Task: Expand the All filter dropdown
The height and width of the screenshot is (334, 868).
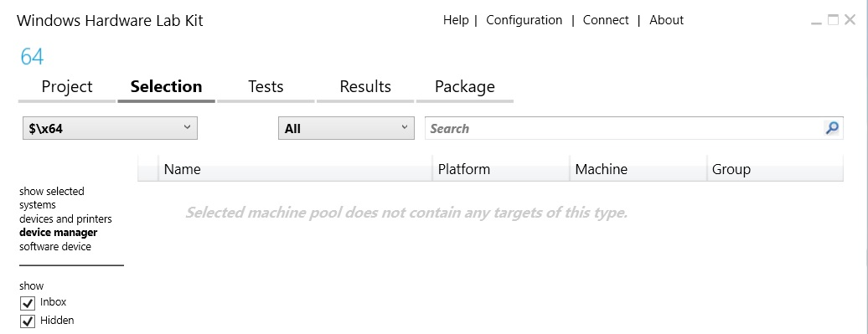Action: [x=346, y=128]
